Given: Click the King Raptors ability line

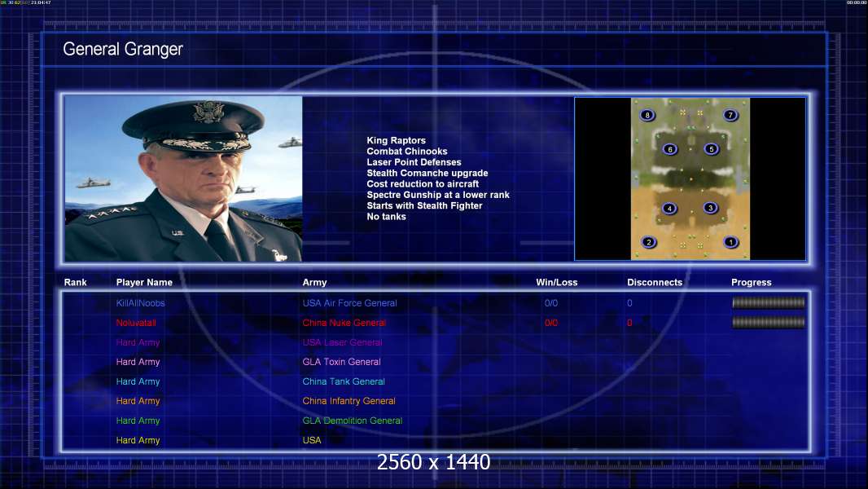Looking at the screenshot, I should (x=396, y=141).
